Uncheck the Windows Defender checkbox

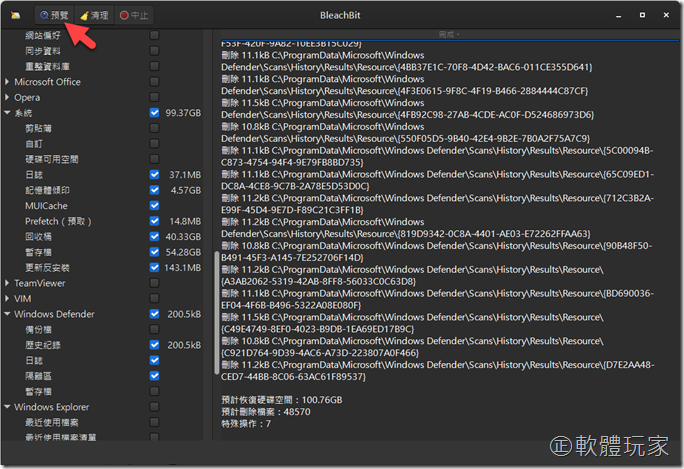tap(154, 314)
